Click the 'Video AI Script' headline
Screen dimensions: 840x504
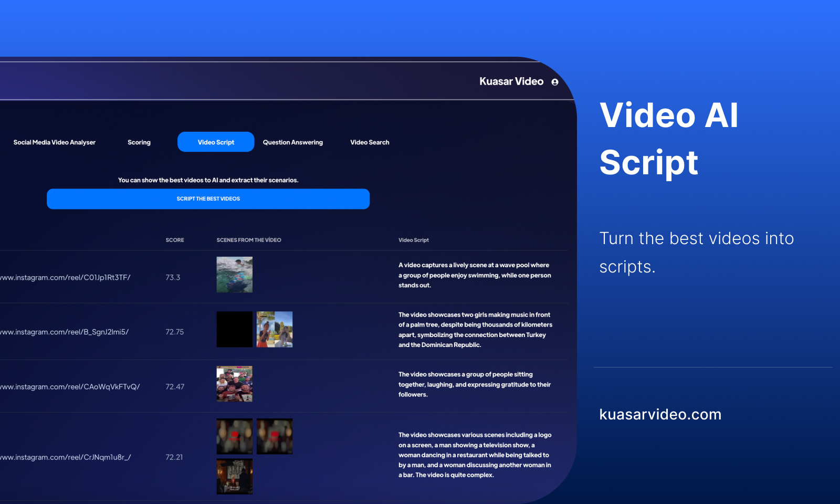[x=669, y=139]
